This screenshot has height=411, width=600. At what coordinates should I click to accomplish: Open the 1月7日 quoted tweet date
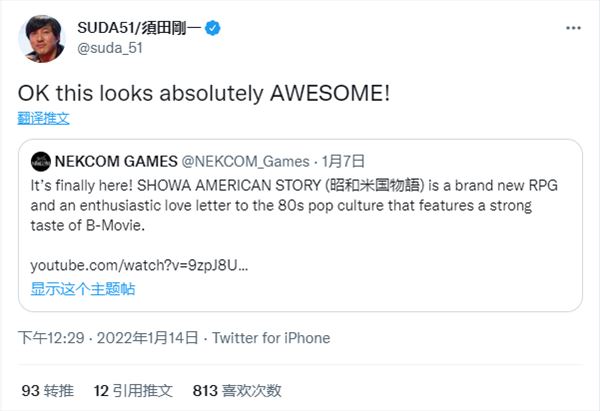(343, 161)
